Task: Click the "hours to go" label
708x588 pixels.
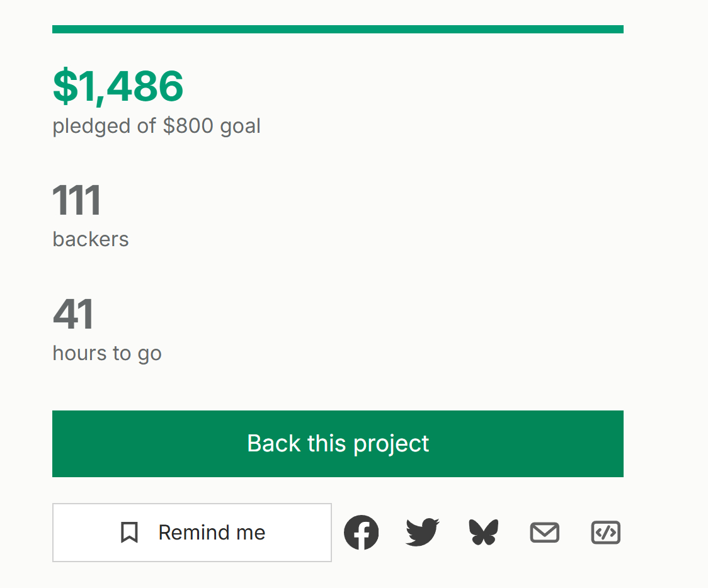Action: pos(107,353)
